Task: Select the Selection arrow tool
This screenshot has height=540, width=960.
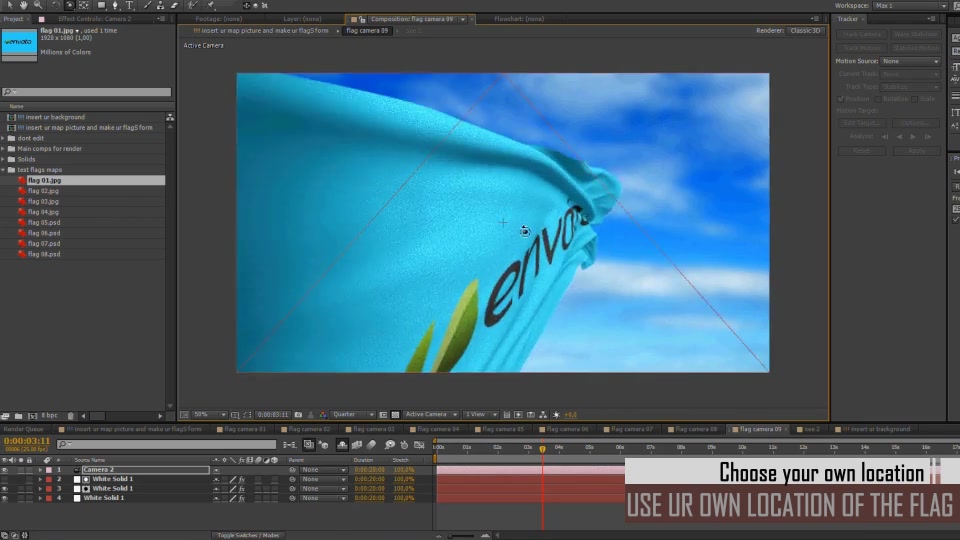Action: 10,5
